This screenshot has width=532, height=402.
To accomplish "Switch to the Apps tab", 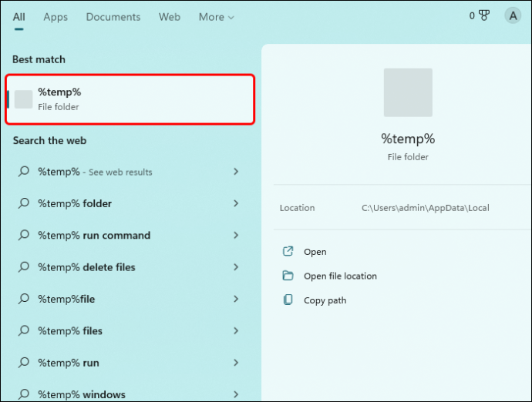I will click(x=56, y=17).
